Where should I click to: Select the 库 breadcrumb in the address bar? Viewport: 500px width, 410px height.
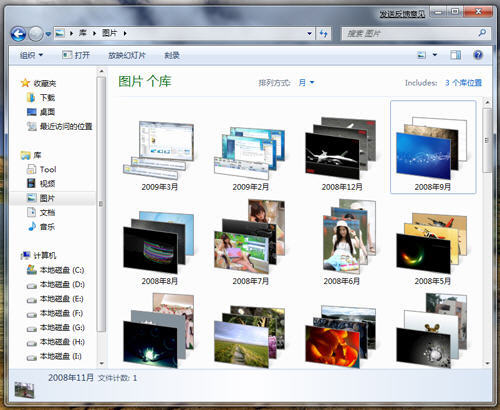coord(83,33)
